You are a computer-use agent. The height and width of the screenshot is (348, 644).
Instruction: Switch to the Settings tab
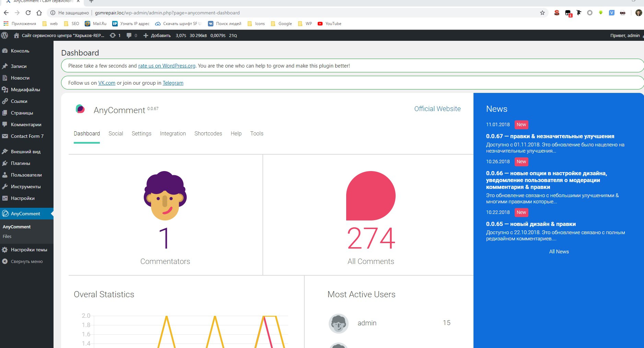(x=141, y=134)
